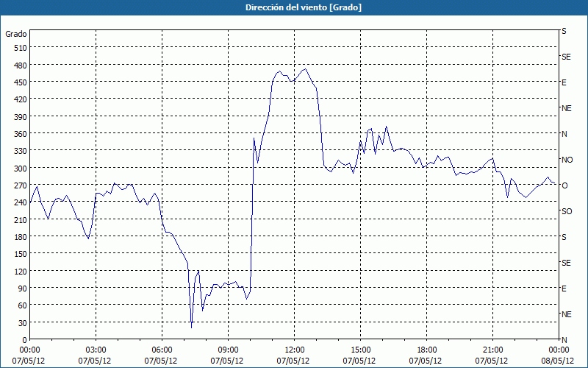Click the 30 y-axis value

coord(23,323)
